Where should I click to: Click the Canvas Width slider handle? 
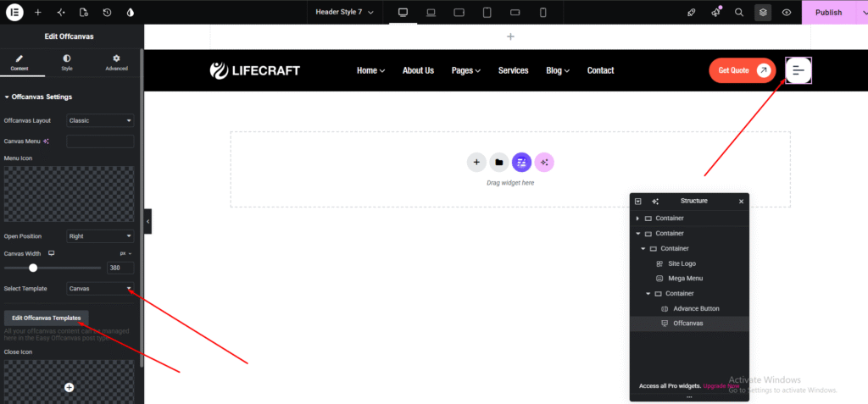[x=33, y=268]
